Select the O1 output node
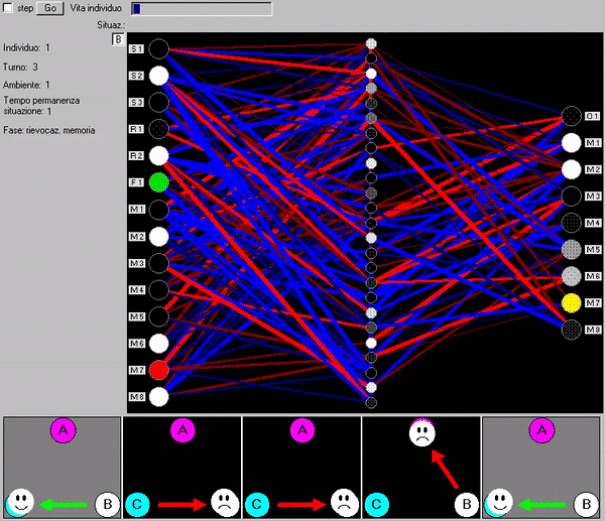The image size is (605, 521). [571, 116]
